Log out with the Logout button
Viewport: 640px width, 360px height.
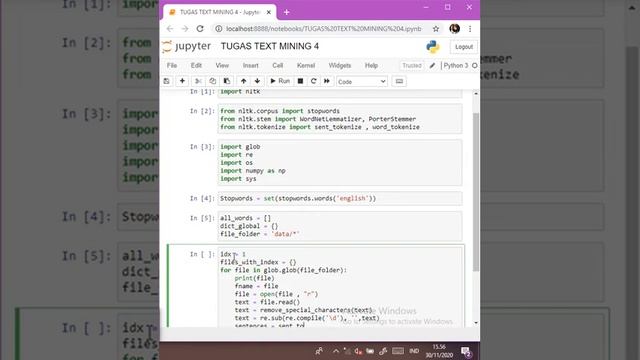(x=464, y=47)
